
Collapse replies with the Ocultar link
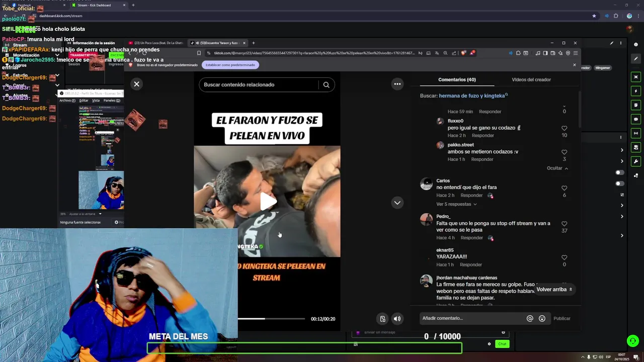557,168
